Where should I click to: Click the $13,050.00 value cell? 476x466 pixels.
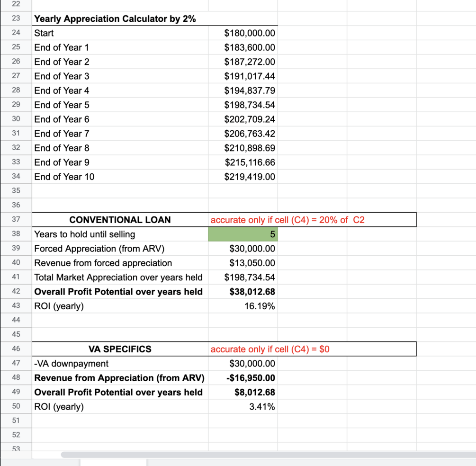tap(243, 263)
